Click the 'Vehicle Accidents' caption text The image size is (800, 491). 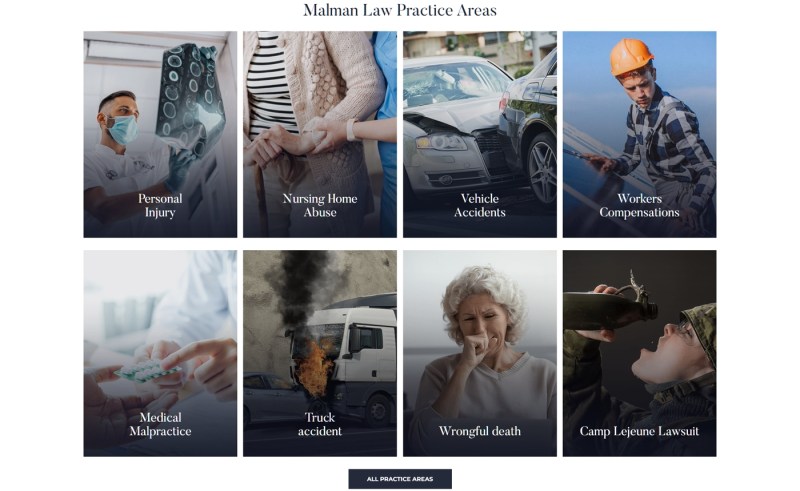pyautogui.click(x=480, y=205)
